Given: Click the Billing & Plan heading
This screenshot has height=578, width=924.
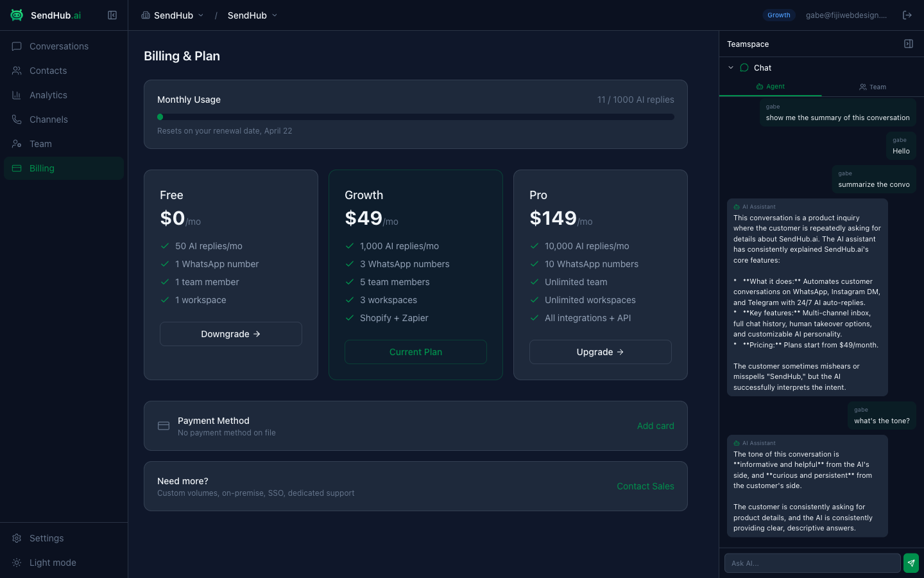Looking at the screenshot, I should pos(182,56).
